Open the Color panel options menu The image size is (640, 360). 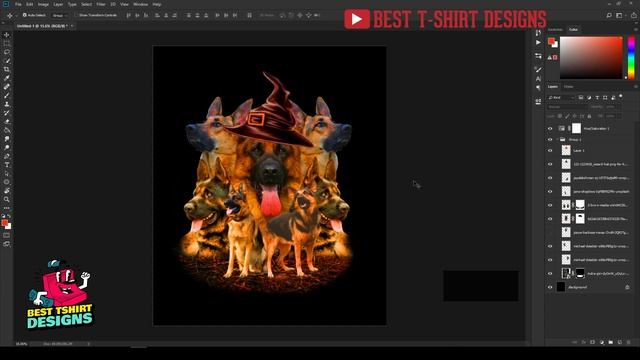tap(636, 29)
